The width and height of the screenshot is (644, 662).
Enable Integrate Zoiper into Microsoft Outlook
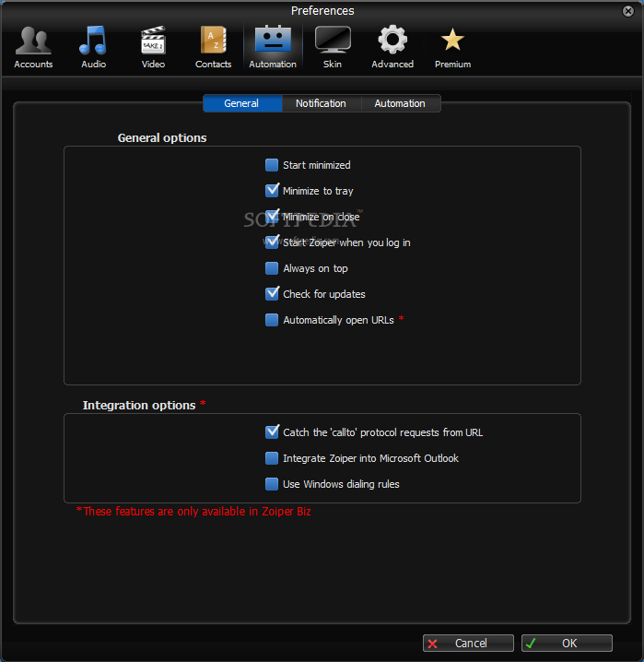click(x=272, y=458)
